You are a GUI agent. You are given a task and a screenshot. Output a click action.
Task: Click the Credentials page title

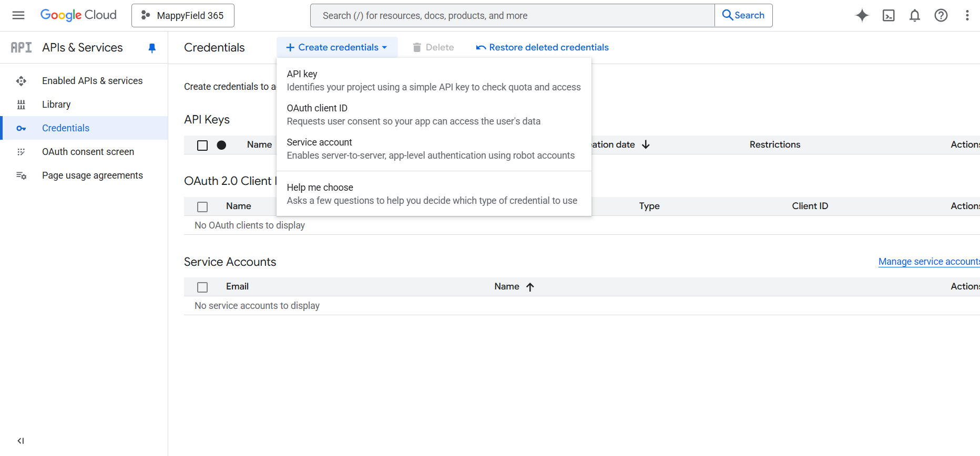pyautogui.click(x=215, y=47)
